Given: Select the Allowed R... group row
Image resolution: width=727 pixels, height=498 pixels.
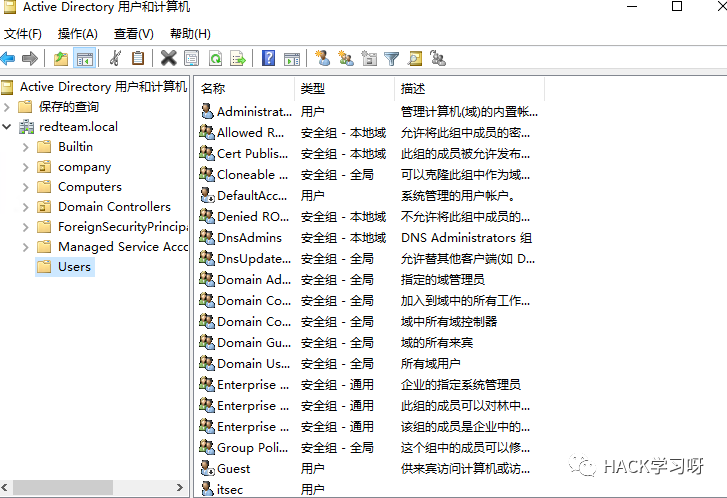Looking at the screenshot, I should pos(369,133).
